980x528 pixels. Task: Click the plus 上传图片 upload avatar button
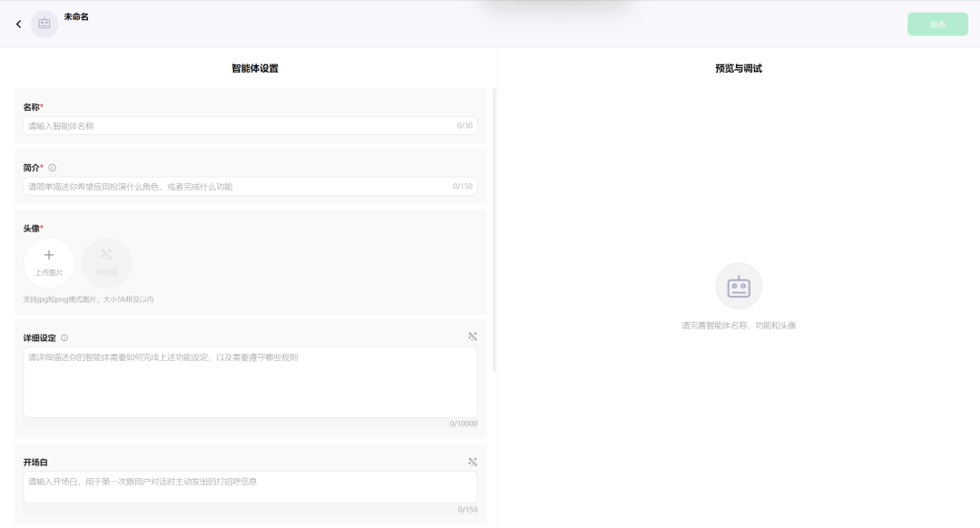click(x=49, y=262)
